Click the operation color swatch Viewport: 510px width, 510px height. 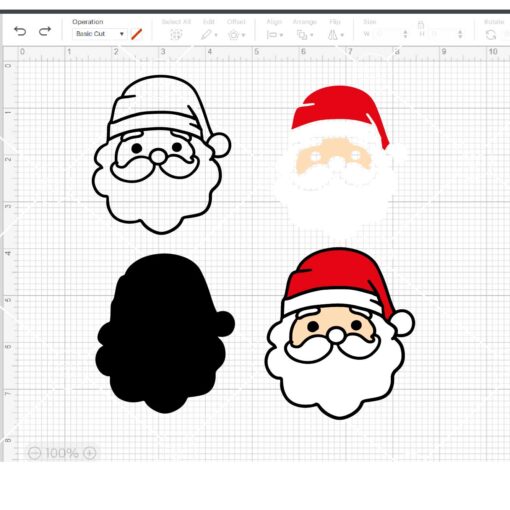tap(137, 34)
